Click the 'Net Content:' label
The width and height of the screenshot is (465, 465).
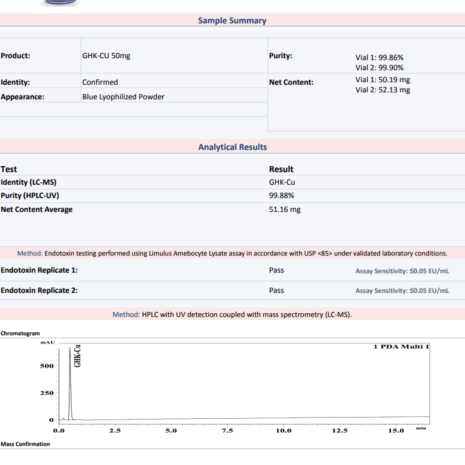click(x=291, y=82)
